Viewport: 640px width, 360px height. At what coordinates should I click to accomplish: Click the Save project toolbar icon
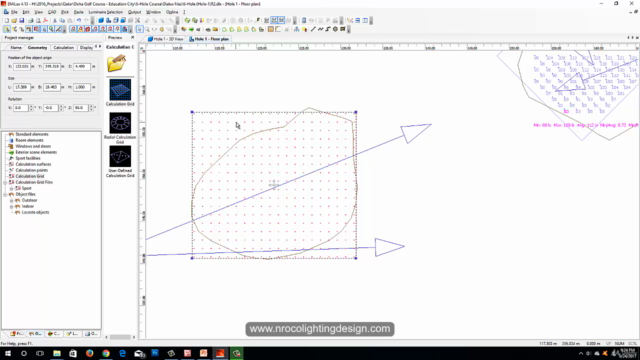tap(22, 20)
